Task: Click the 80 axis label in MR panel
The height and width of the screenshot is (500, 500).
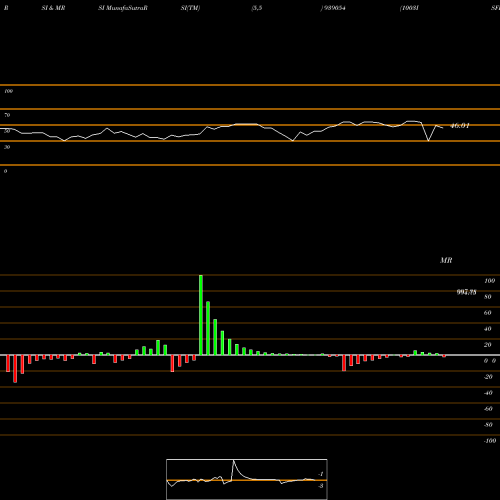Action: 488,297
